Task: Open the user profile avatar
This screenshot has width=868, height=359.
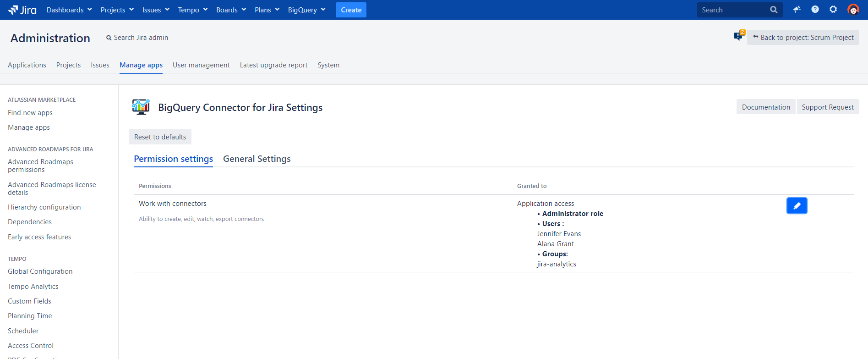Action: point(853,9)
